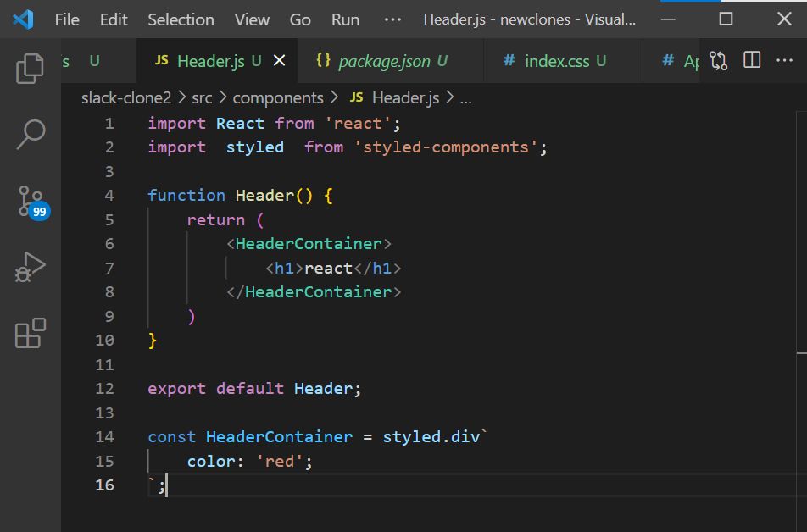Image resolution: width=807 pixels, height=532 pixels.
Task: Click the color: 'red' line
Action: tap(249, 461)
